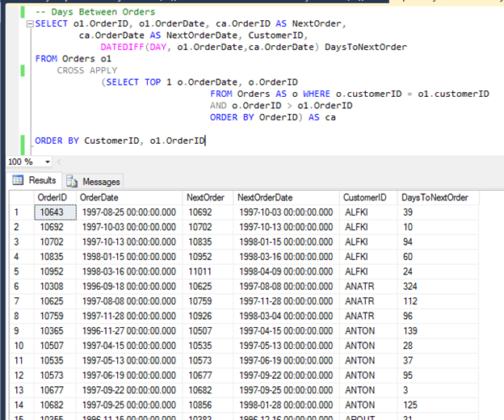Click the NextOrder column header
The image size is (504, 420).
point(205,198)
